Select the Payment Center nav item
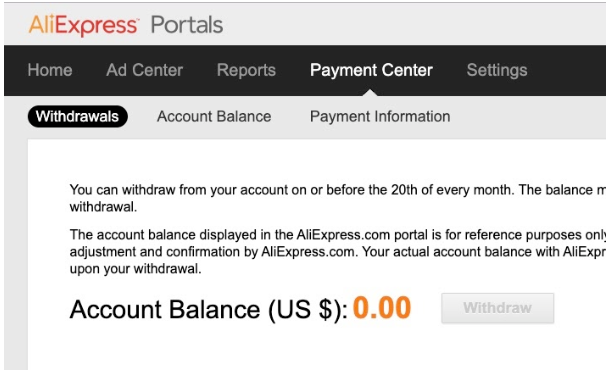The height and width of the screenshot is (383, 611). [371, 70]
